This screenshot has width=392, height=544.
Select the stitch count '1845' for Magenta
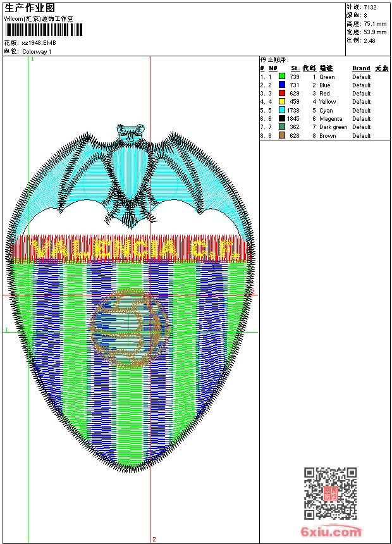293,119
